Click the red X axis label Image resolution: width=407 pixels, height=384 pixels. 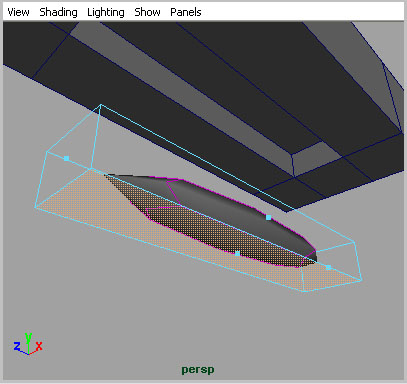coord(39,346)
